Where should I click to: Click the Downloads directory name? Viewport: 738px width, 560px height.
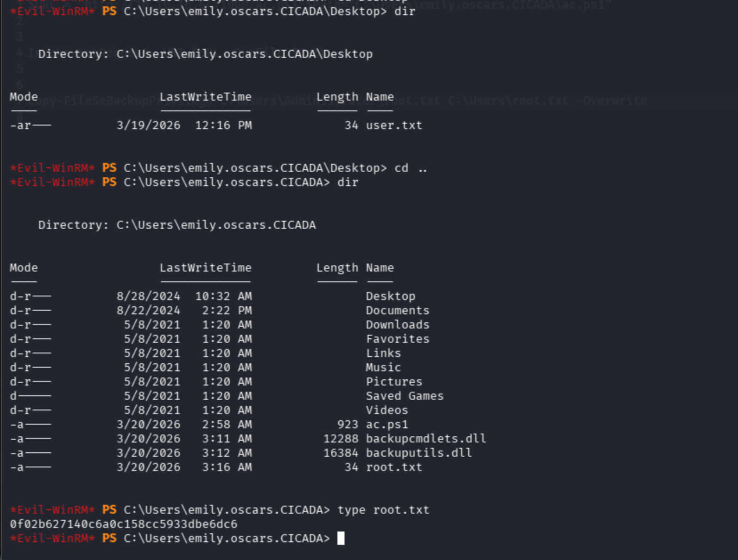click(x=397, y=325)
